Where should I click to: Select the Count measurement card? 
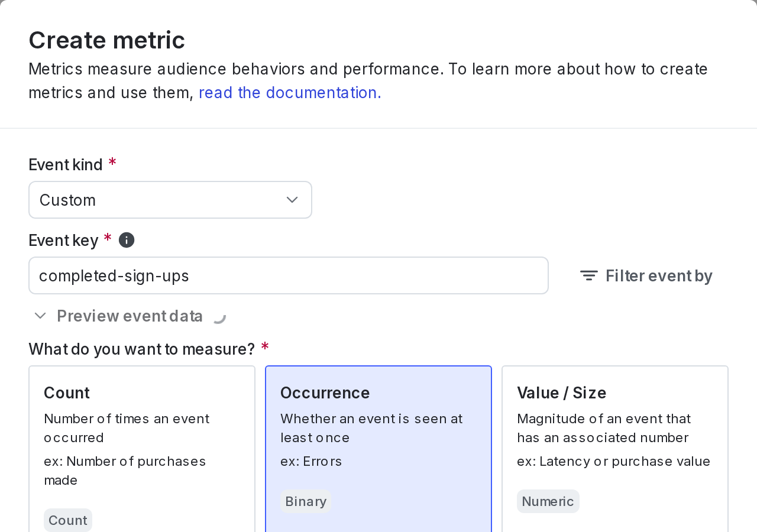coord(142,449)
